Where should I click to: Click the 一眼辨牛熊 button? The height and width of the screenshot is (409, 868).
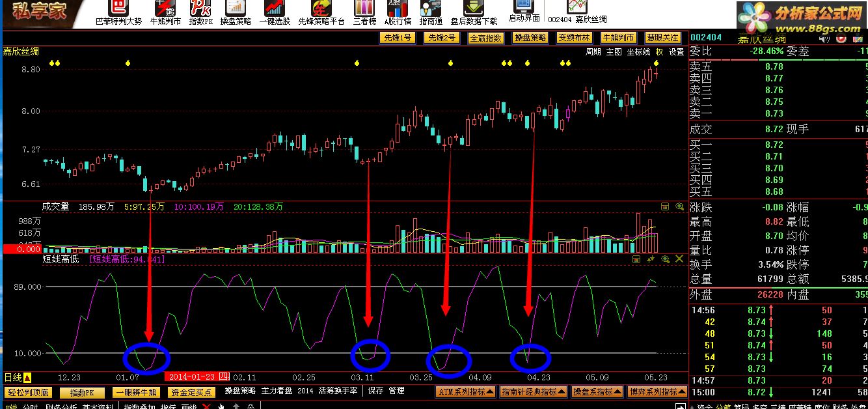[x=136, y=393]
